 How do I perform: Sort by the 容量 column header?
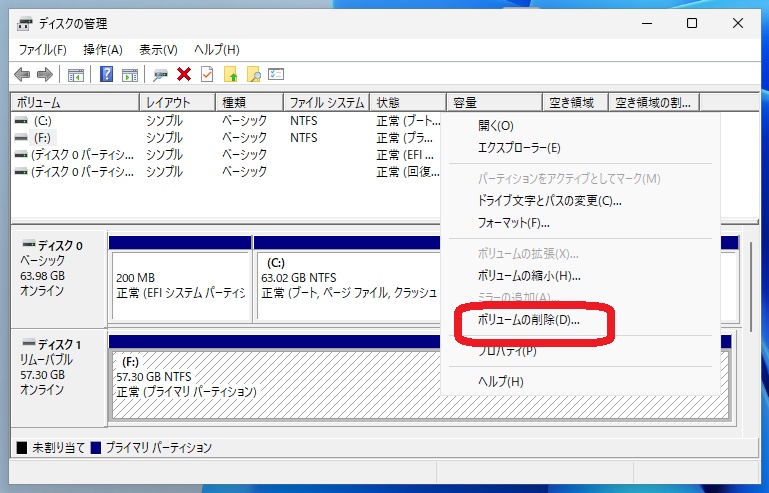[494, 103]
